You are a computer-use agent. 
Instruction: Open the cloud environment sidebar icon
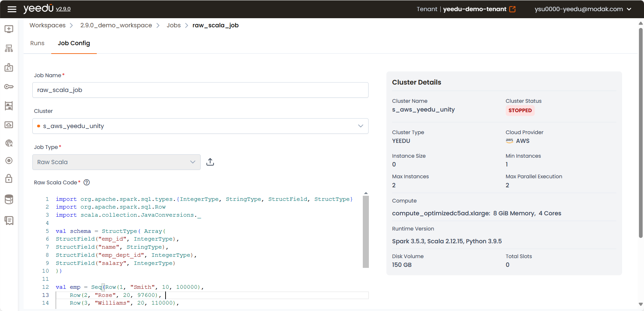(x=9, y=125)
